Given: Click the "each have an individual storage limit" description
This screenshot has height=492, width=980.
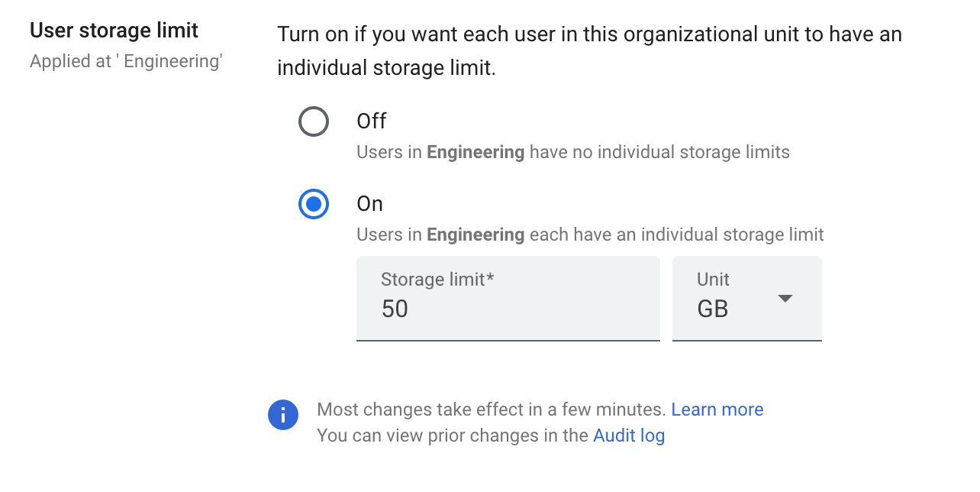Looking at the screenshot, I should [676, 235].
